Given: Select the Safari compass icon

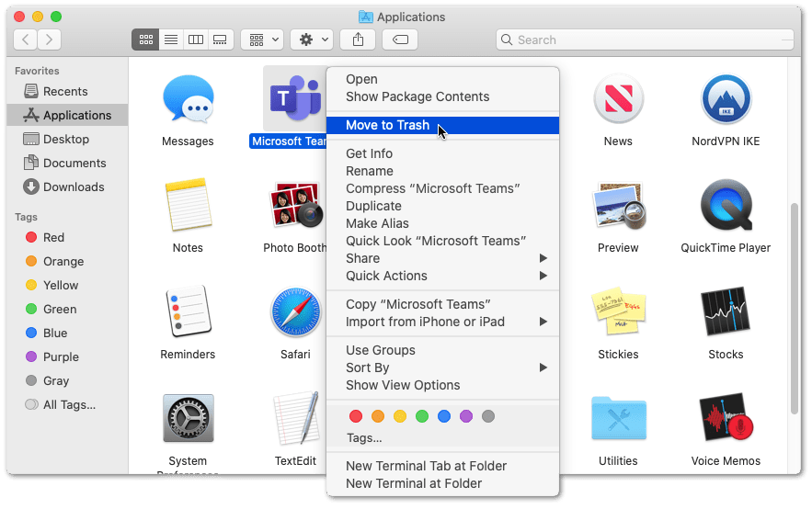Looking at the screenshot, I should (x=296, y=311).
